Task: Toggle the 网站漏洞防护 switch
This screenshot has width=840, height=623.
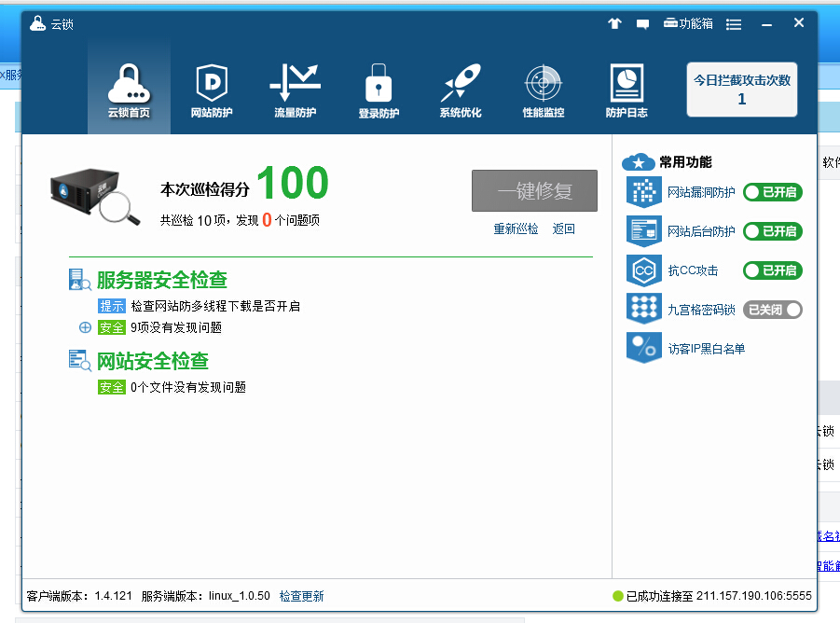Action: 773,192
